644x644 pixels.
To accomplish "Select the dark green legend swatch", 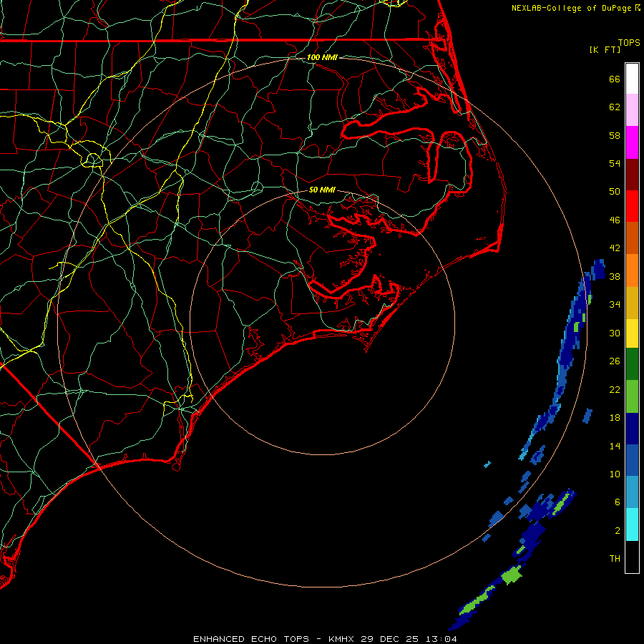I will [x=632, y=364].
